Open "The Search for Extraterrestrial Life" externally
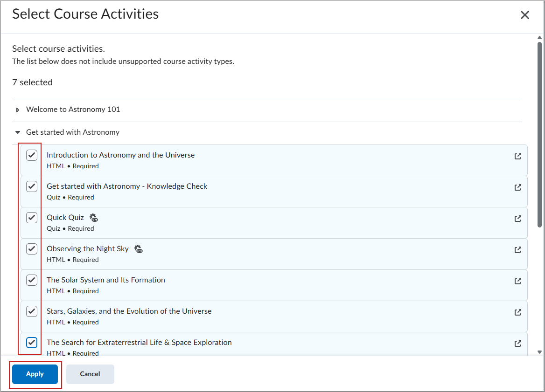 point(518,343)
